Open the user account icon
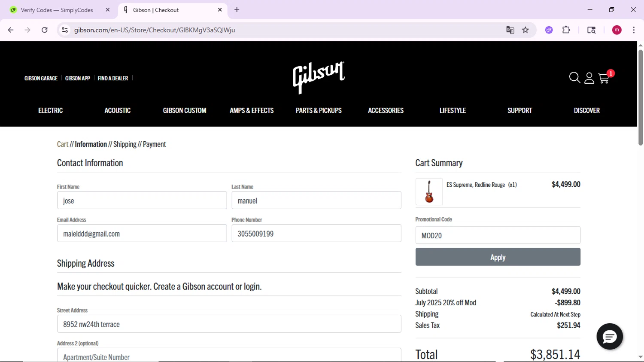This screenshot has height=362, width=644. point(589,78)
